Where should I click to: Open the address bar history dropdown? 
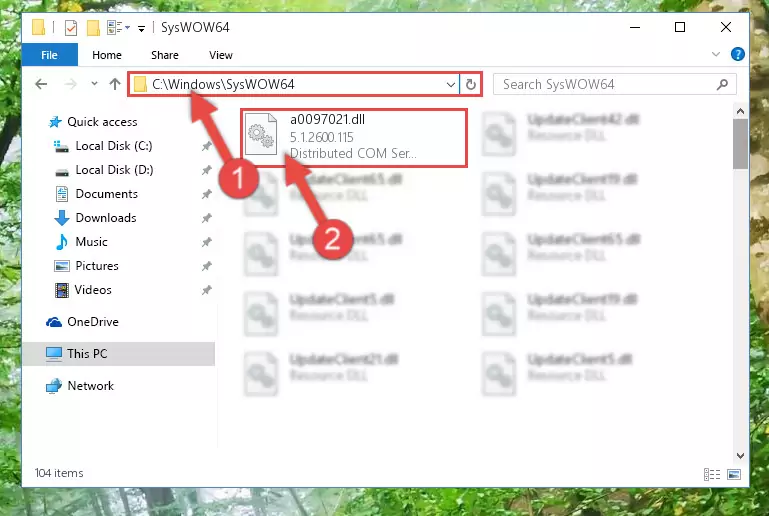pyautogui.click(x=450, y=84)
